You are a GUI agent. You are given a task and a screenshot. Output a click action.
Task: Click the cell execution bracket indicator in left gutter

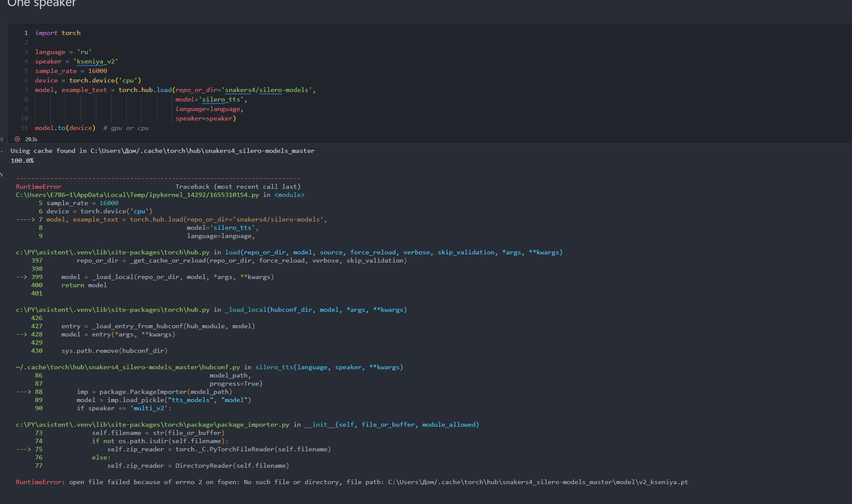tap(1, 139)
